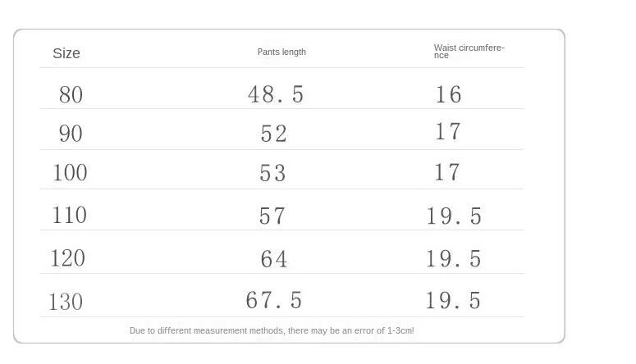The image size is (636, 364).
Task: Select waist value 16 for size 80
Action: 448,95
